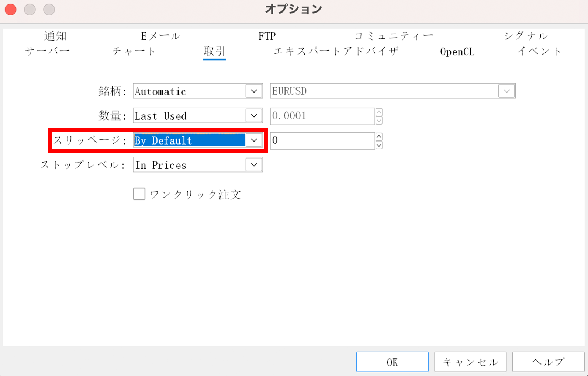588x376 pixels.
Task: Select the シグナル tab
Action: coord(526,36)
